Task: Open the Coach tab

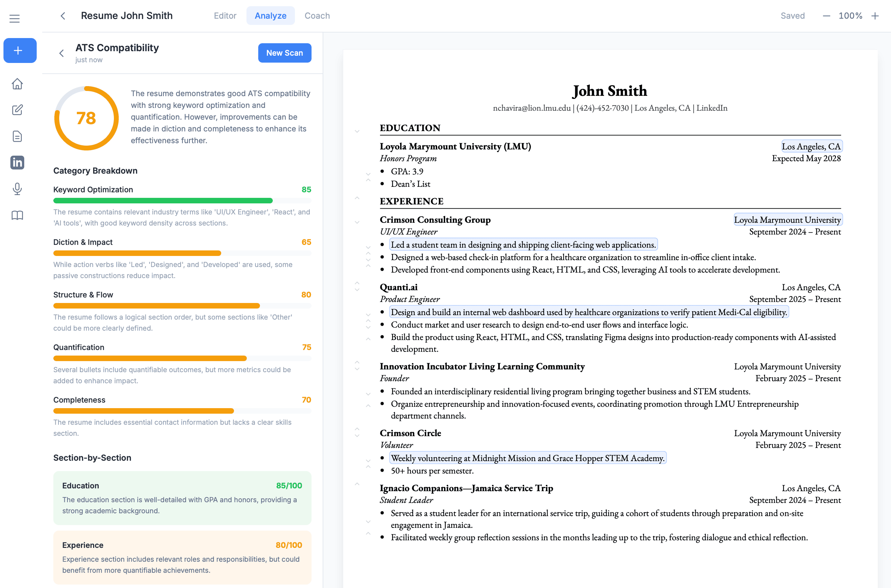Action: tap(317, 15)
